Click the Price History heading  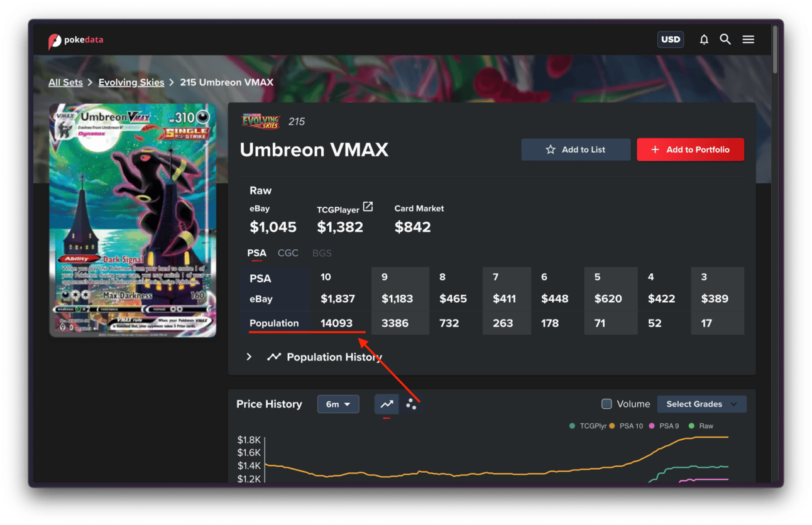(269, 404)
